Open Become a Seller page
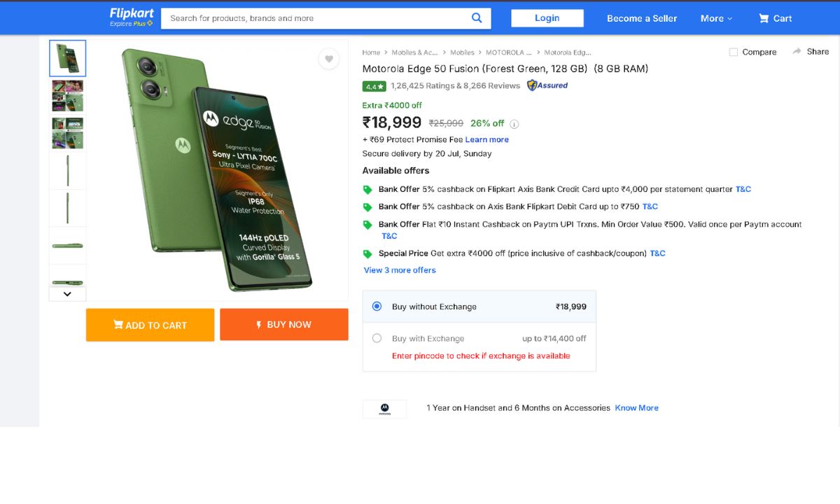The image size is (840, 504). 642,18
